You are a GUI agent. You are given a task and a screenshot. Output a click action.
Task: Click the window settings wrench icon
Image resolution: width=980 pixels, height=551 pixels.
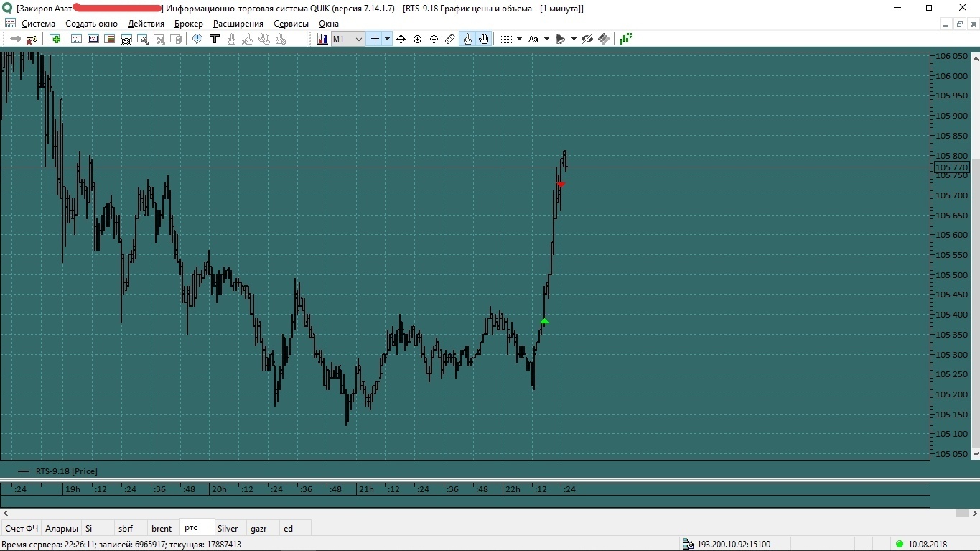click(x=143, y=39)
